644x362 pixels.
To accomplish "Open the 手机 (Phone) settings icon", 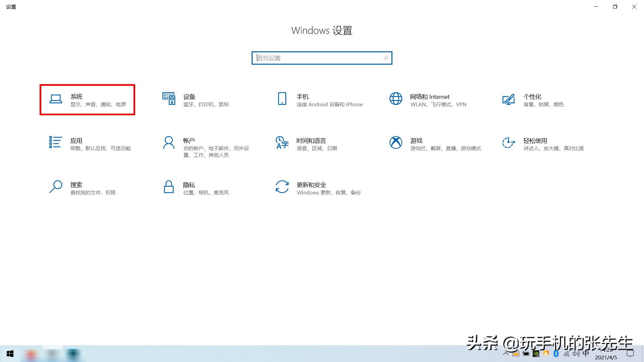I will tap(282, 99).
